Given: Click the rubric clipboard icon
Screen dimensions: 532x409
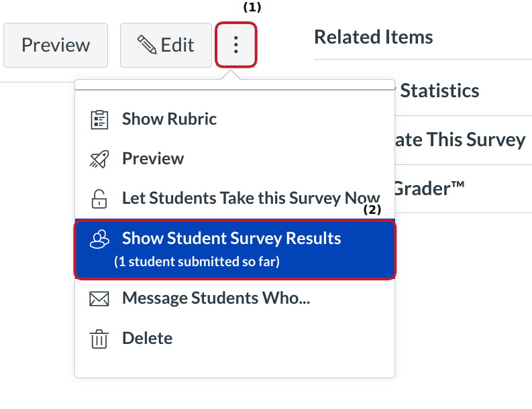Looking at the screenshot, I should [x=99, y=119].
